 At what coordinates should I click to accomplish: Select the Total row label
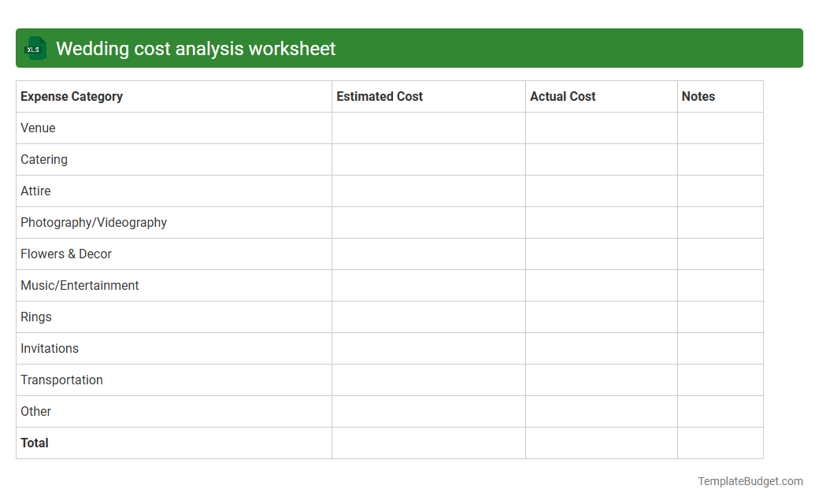coord(35,443)
